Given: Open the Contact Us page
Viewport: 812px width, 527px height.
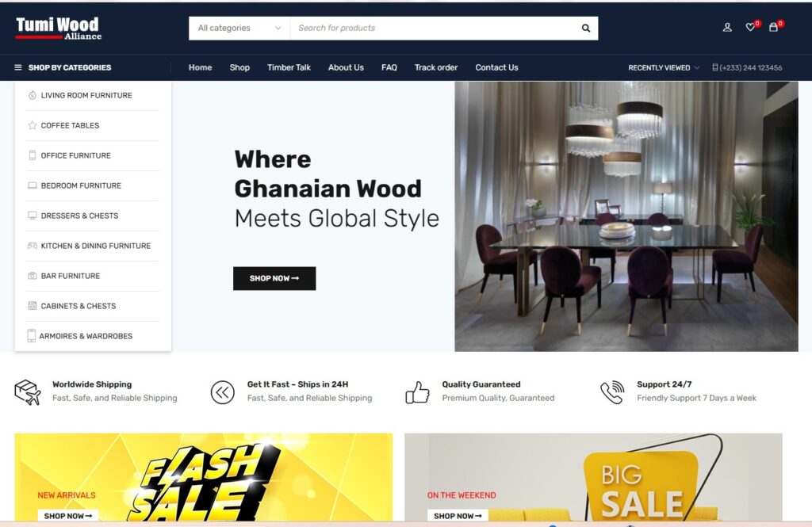Looking at the screenshot, I should pyautogui.click(x=496, y=67).
